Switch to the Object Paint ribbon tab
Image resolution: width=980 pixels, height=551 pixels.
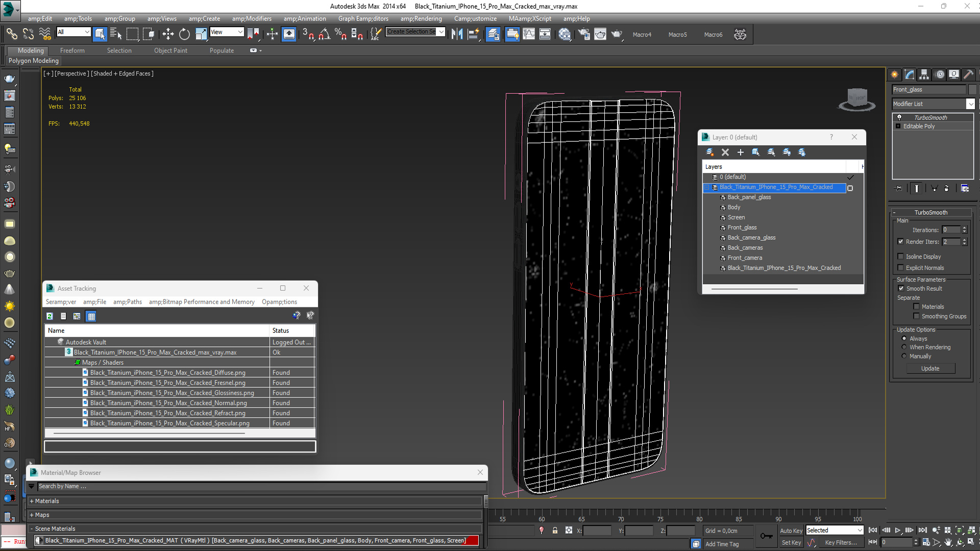(x=170, y=51)
